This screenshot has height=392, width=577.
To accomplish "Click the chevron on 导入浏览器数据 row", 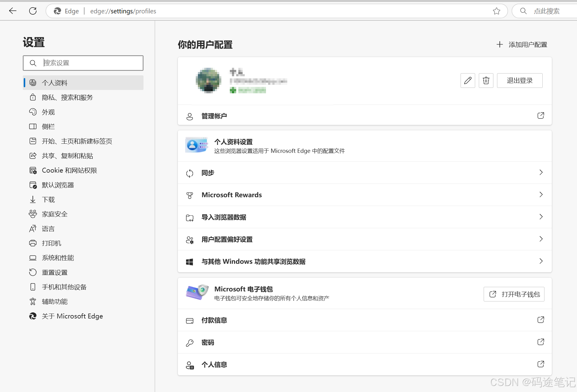I will point(541,217).
